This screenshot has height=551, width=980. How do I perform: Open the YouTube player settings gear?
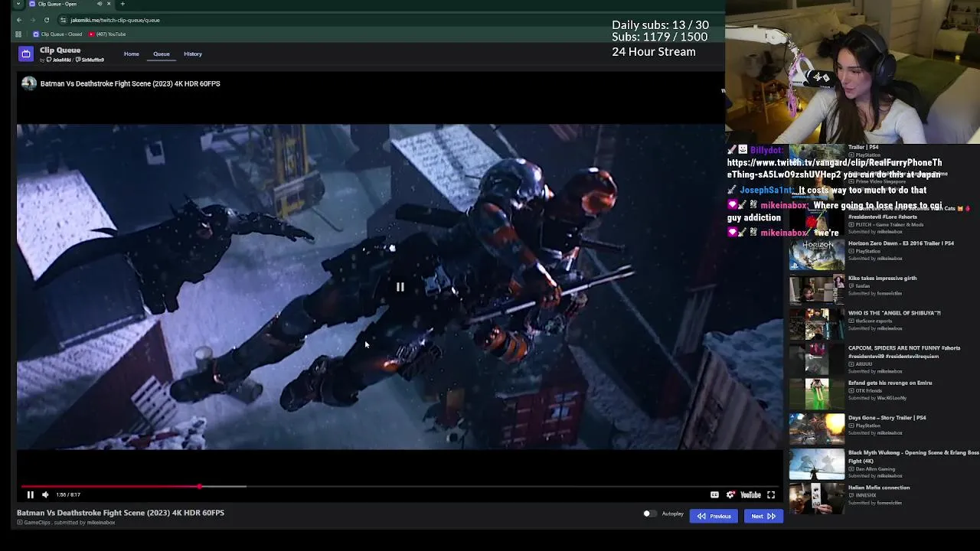click(730, 494)
